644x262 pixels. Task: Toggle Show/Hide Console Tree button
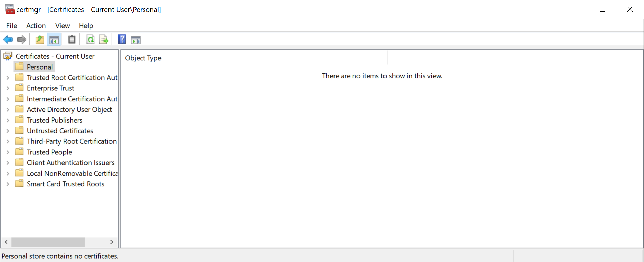[54, 40]
